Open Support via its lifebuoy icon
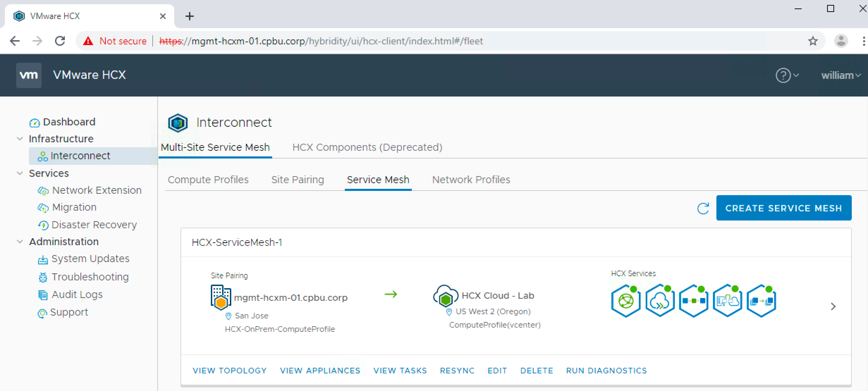The image size is (868, 391). [42, 313]
